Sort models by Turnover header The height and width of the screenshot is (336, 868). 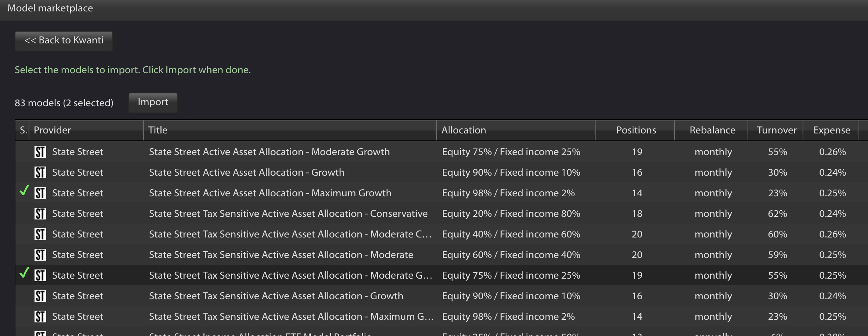click(775, 130)
